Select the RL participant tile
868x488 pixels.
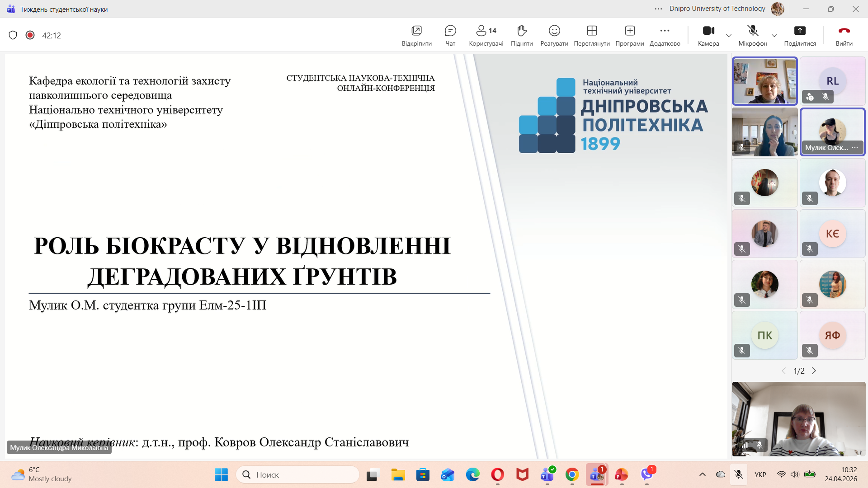coord(832,81)
